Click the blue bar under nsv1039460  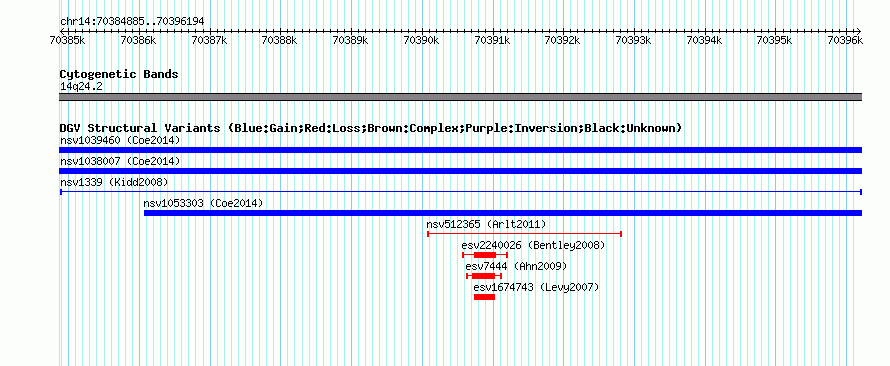(460, 150)
